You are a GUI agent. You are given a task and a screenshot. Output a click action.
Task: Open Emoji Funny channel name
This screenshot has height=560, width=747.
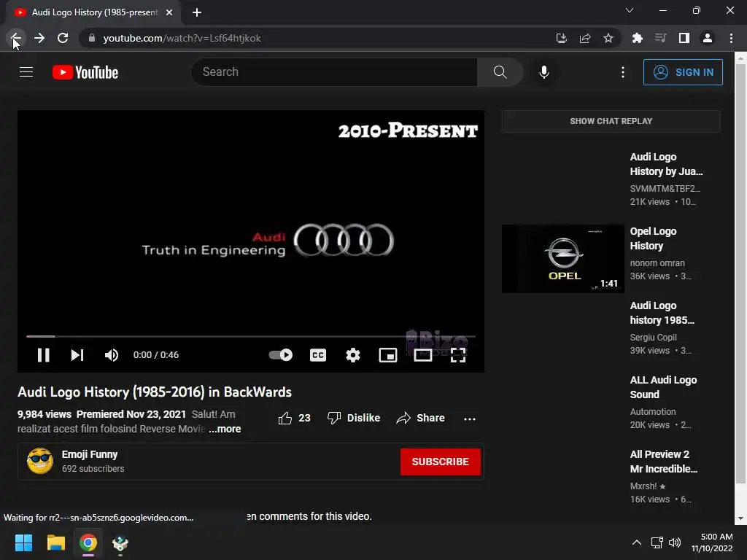tap(90, 454)
